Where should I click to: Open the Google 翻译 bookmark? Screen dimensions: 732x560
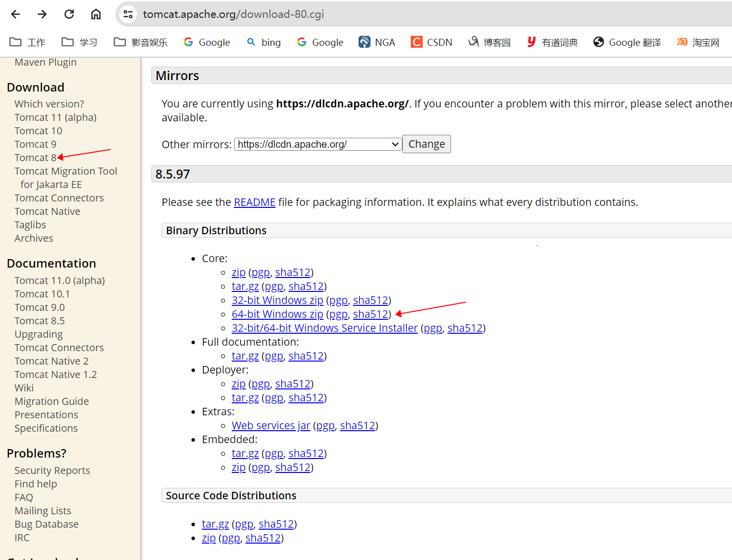(627, 42)
